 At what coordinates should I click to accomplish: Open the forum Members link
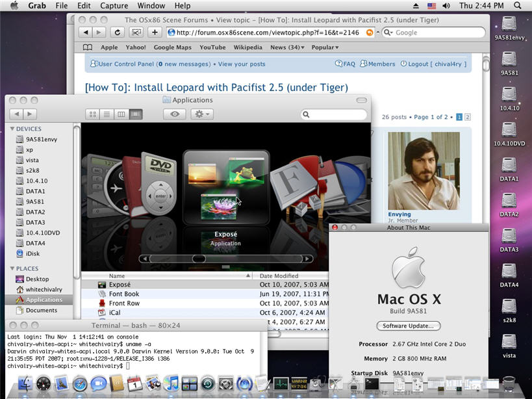click(377, 64)
